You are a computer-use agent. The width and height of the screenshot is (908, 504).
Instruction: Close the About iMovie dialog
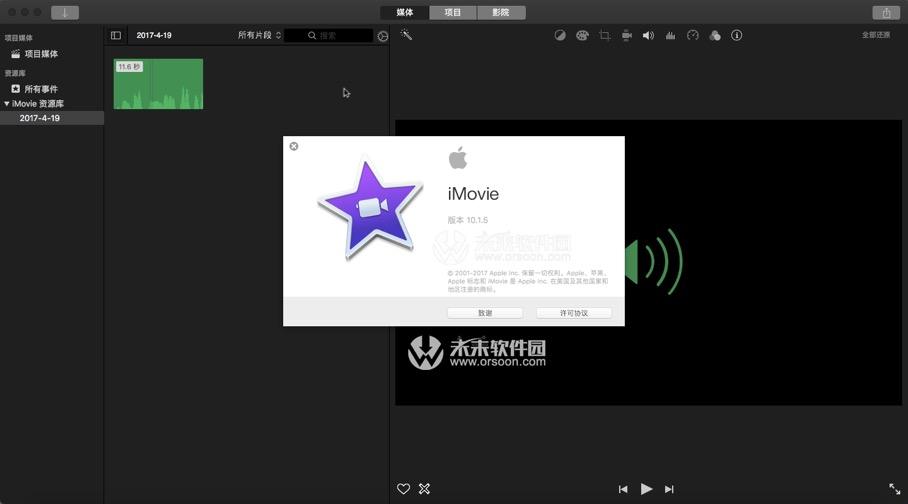coord(294,146)
